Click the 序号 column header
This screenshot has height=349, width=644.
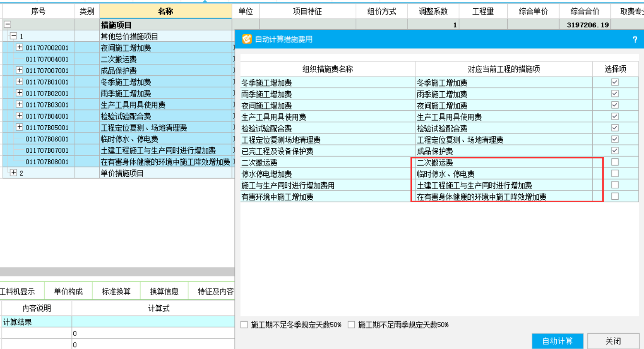(38, 12)
